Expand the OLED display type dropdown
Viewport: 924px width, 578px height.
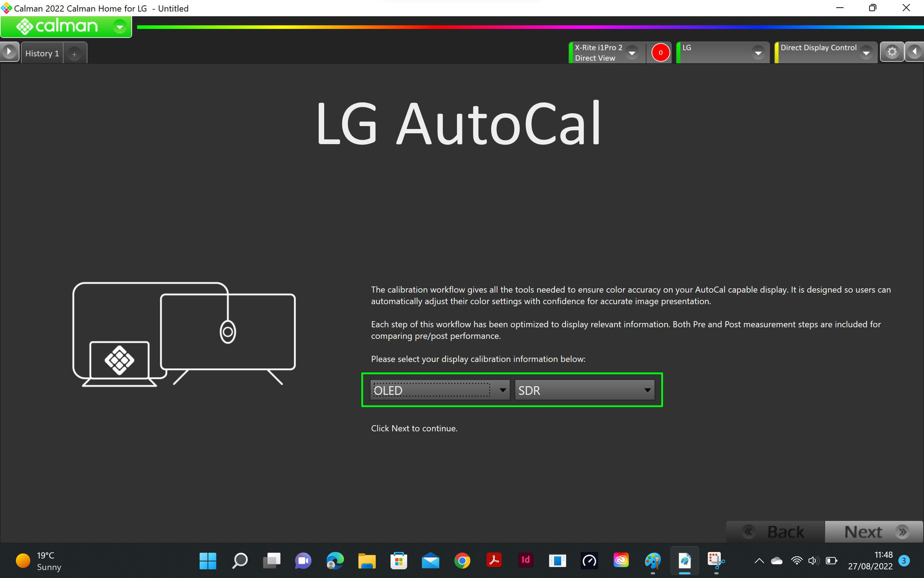coord(502,390)
